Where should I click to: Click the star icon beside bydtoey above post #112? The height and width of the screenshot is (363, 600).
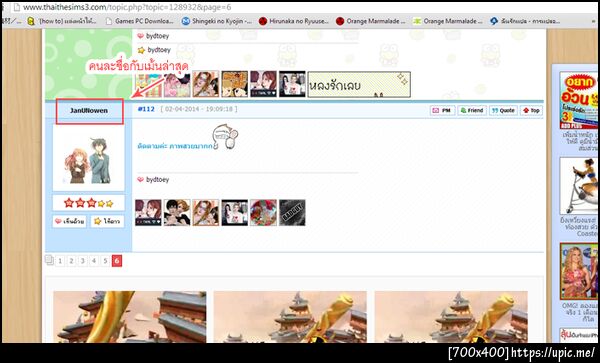pyautogui.click(x=141, y=50)
